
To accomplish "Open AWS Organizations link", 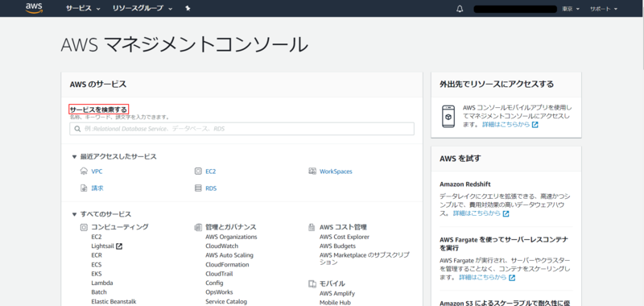I will pos(231,237).
